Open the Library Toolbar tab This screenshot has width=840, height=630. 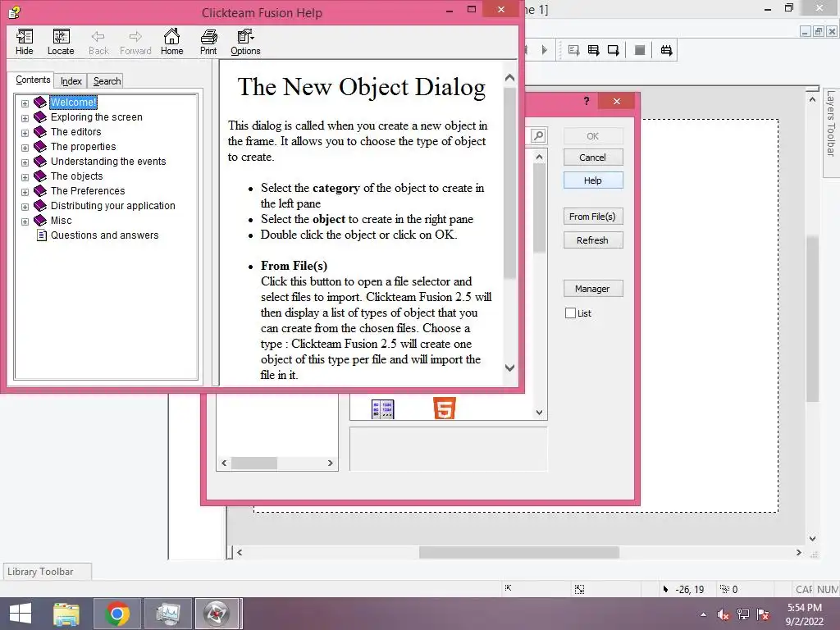(x=47, y=572)
